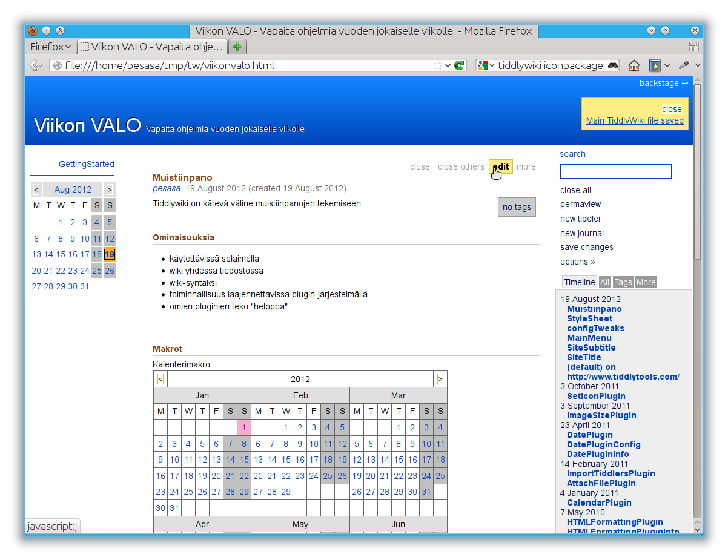The width and height of the screenshot is (728, 560).
Task: Open the GettingStarted link
Action: coord(87,164)
